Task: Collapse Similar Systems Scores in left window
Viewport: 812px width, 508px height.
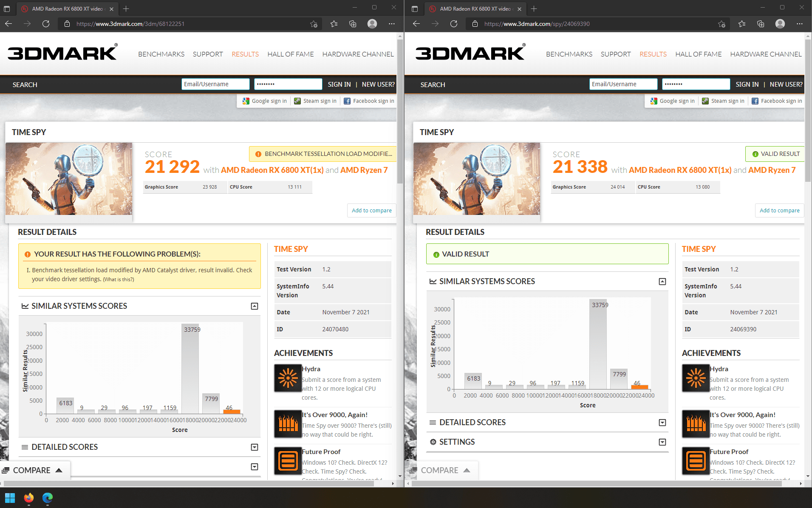Action: tap(254, 306)
